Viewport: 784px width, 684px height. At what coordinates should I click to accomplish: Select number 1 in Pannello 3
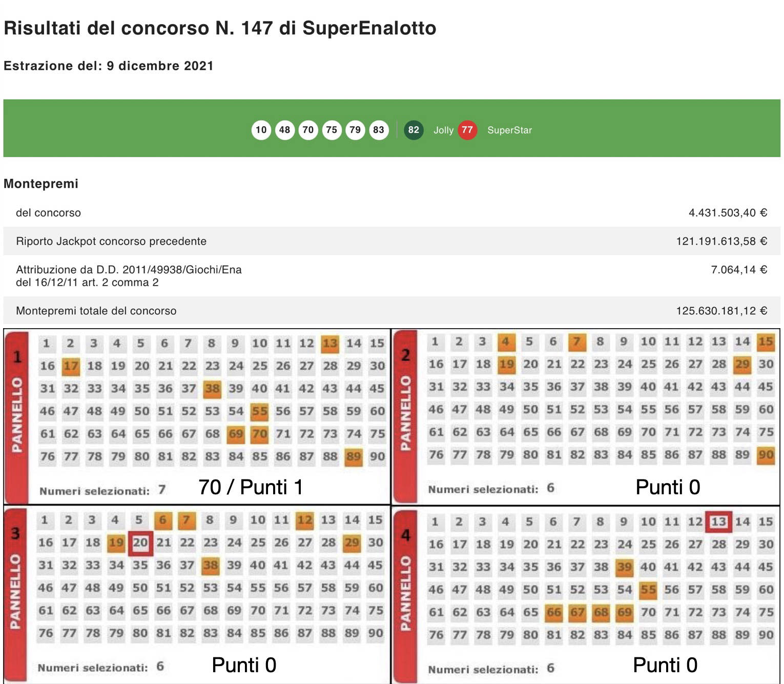pos(45,520)
